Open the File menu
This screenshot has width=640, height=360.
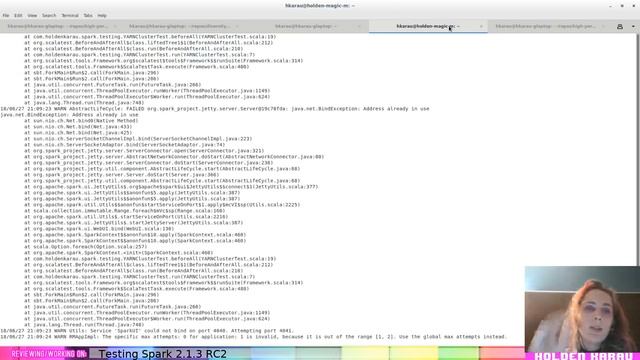pos(6,16)
